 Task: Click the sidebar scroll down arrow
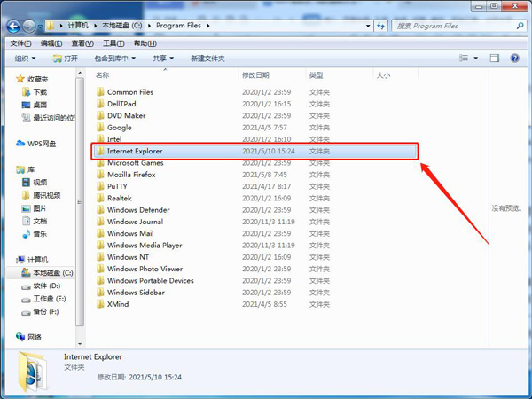80,344
